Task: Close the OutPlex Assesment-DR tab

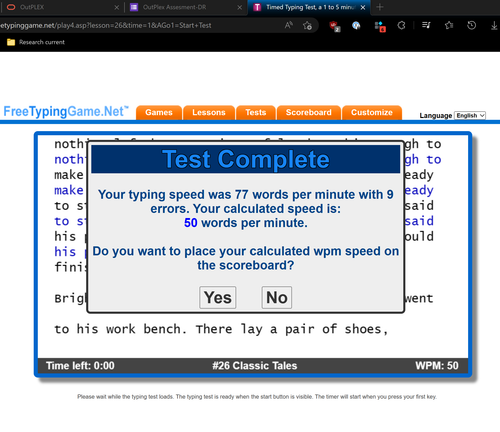Action: click(239, 7)
